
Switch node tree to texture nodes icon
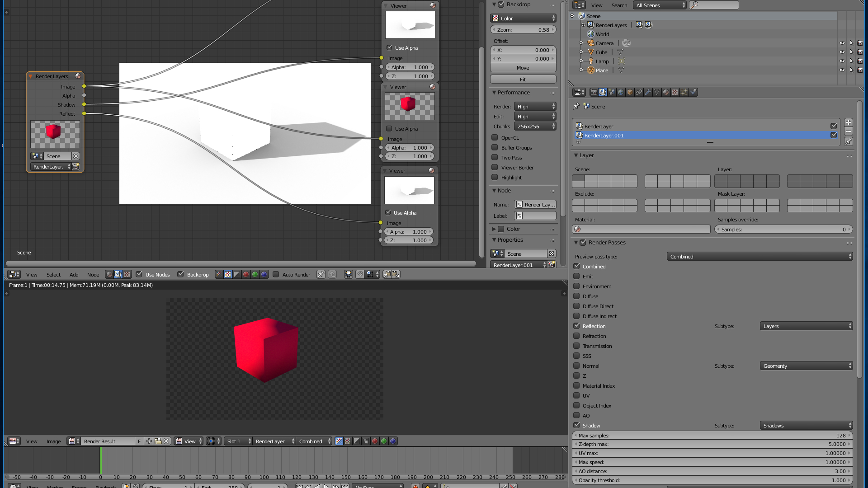127,274
